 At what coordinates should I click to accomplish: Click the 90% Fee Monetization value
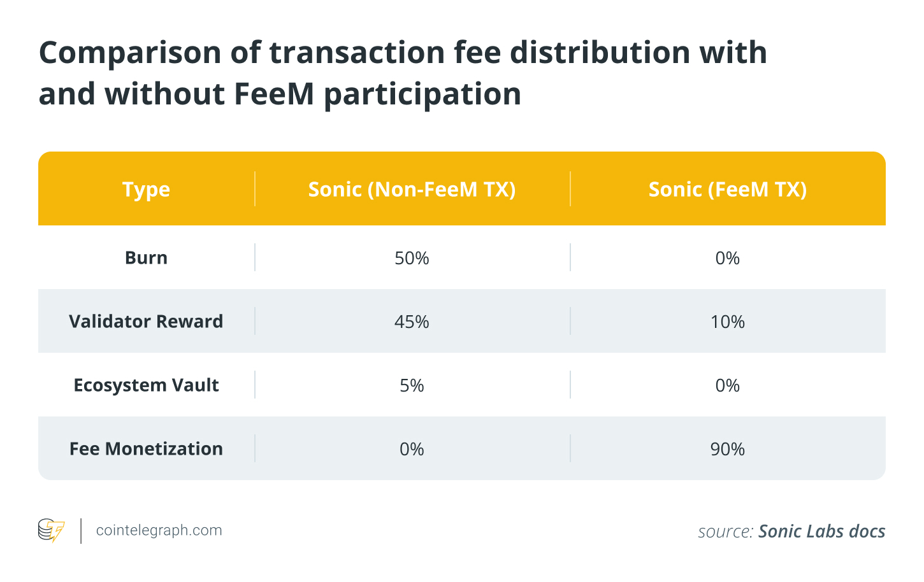pos(727,449)
